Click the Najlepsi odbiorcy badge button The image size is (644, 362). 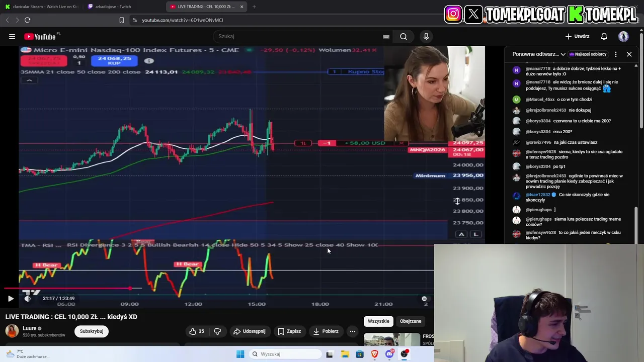coord(589,54)
